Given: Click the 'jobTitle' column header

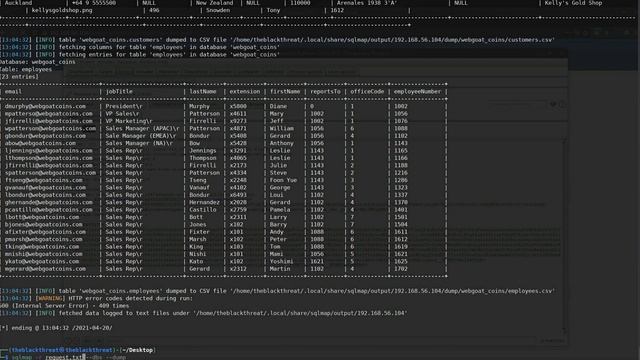Looking at the screenshot, I should pos(119,91).
